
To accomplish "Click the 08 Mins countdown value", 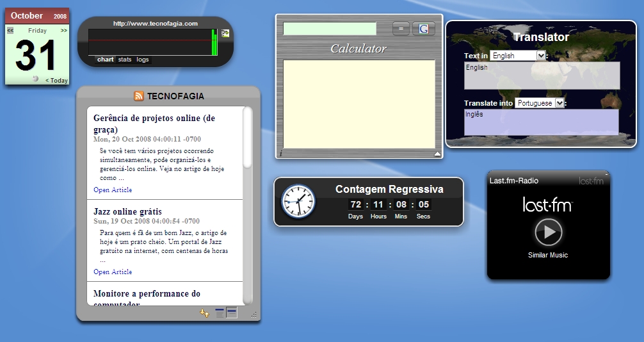I will (401, 204).
